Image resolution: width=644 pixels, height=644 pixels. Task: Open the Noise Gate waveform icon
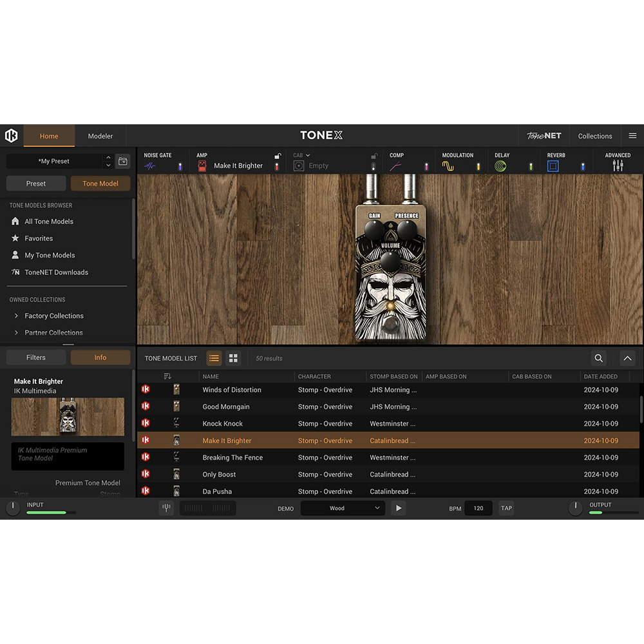(149, 166)
